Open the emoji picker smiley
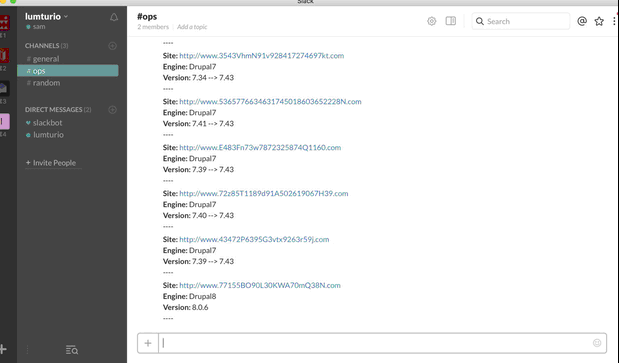 click(597, 343)
